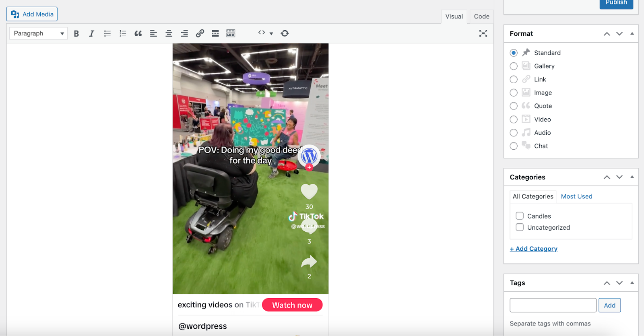
Task: Click the pin icon beside Standard
Action: [x=526, y=52]
